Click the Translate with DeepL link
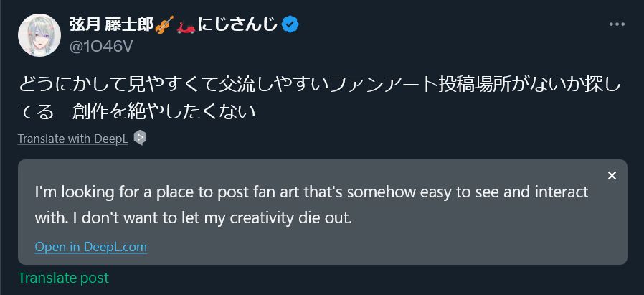Screen dimensions: 644x295 pos(72,139)
